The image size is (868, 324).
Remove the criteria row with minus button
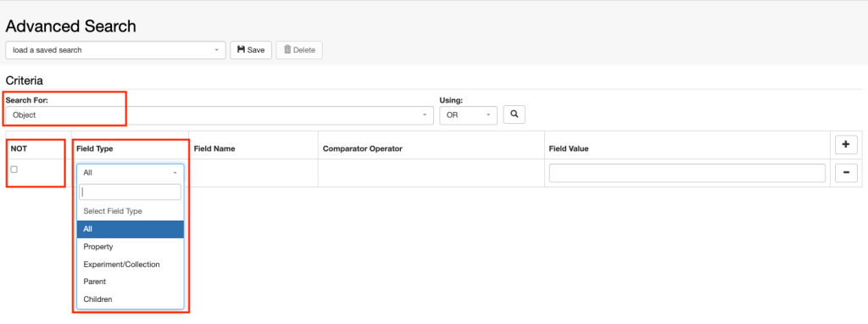point(846,173)
